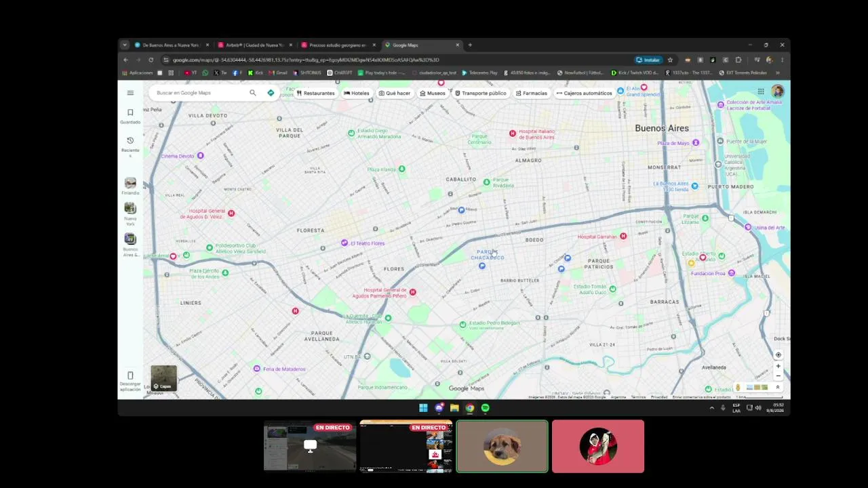Show more bookmarks with the double chevron
This screenshot has width=868, height=488.
pos(777,73)
